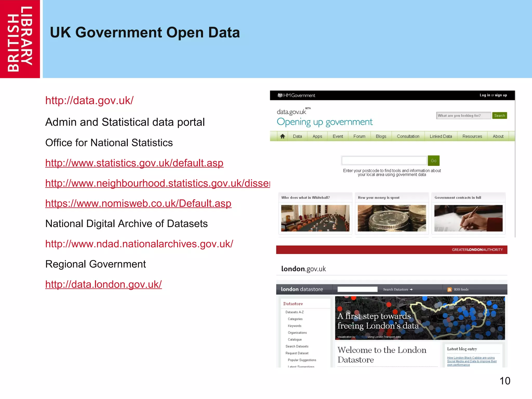Click 'Who does what in Whitehall?' heading
Screen dimensions: 532x399
point(305,198)
